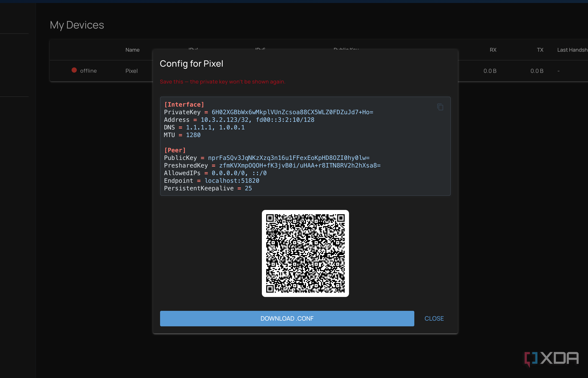Click the PrivateKey value line
This screenshot has height=378, width=588.
coord(268,112)
